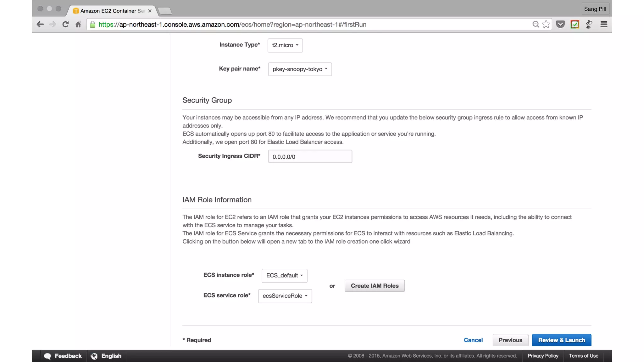Expand the Key pair name dropdown
Image resolution: width=644 pixels, height=362 pixels.
pos(300,69)
